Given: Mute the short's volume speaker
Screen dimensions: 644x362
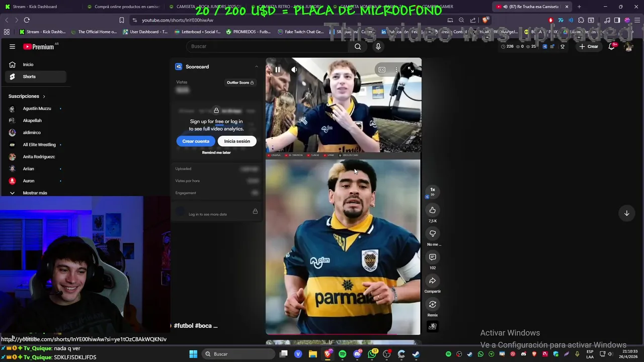Looking at the screenshot, I should [x=294, y=69].
